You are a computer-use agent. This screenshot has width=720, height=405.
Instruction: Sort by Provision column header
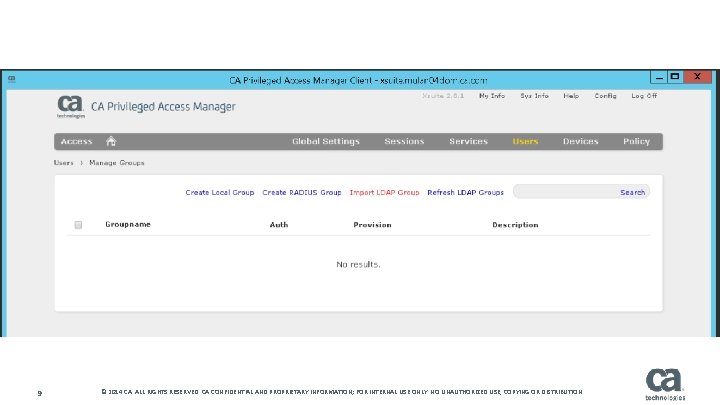[372, 225]
